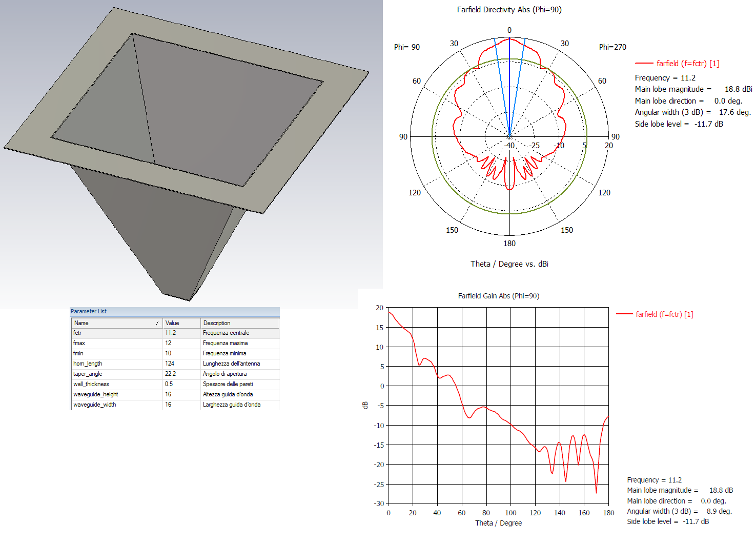Click the 'Spessore delle pareti' description
This screenshot has width=756, height=544.
(x=228, y=384)
